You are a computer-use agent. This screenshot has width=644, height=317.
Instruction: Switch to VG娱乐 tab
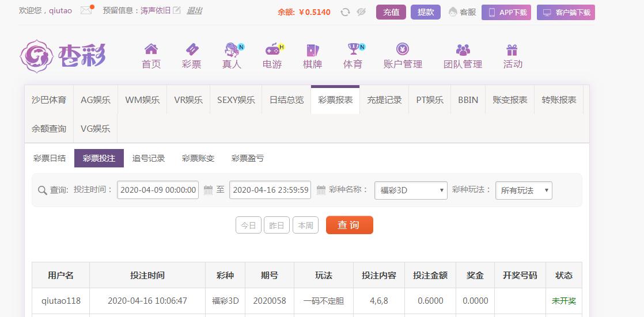pos(96,128)
